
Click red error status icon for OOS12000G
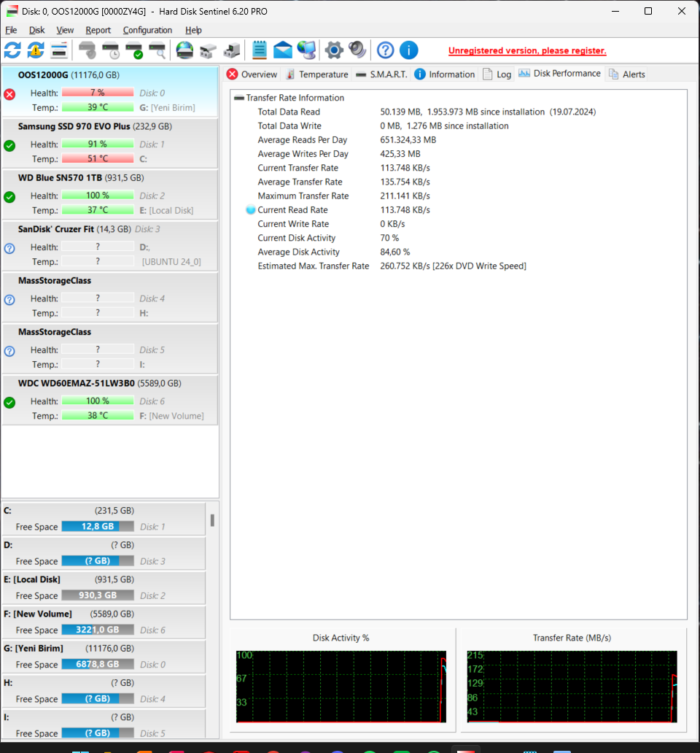pos(9,94)
